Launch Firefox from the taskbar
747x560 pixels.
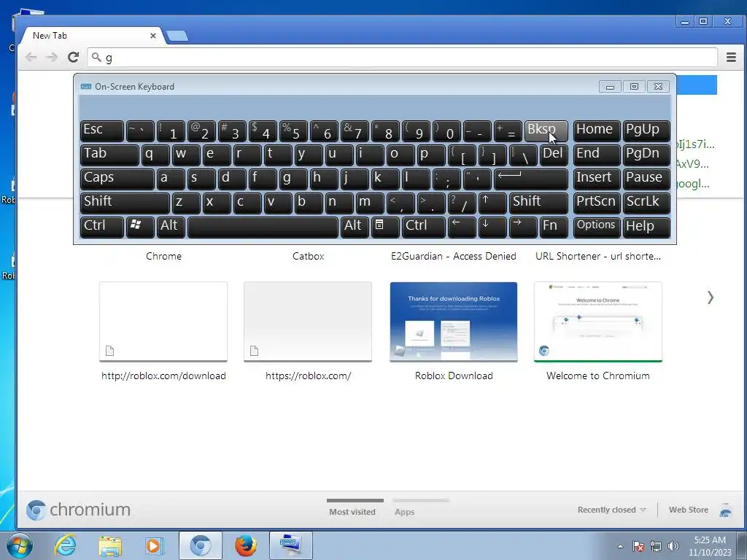click(245, 545)
